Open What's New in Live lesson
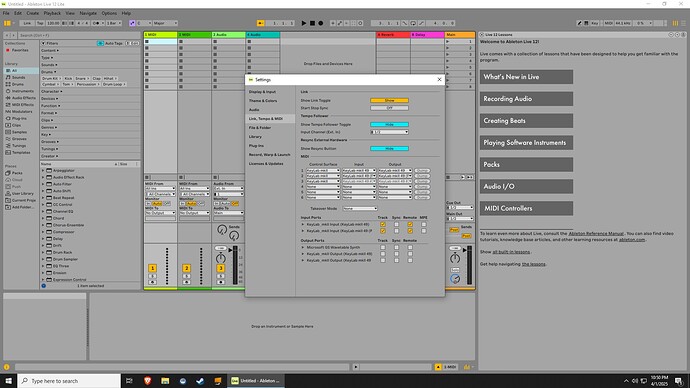The height and width of the screenshot is (388, 690). (x=526, y=77)
